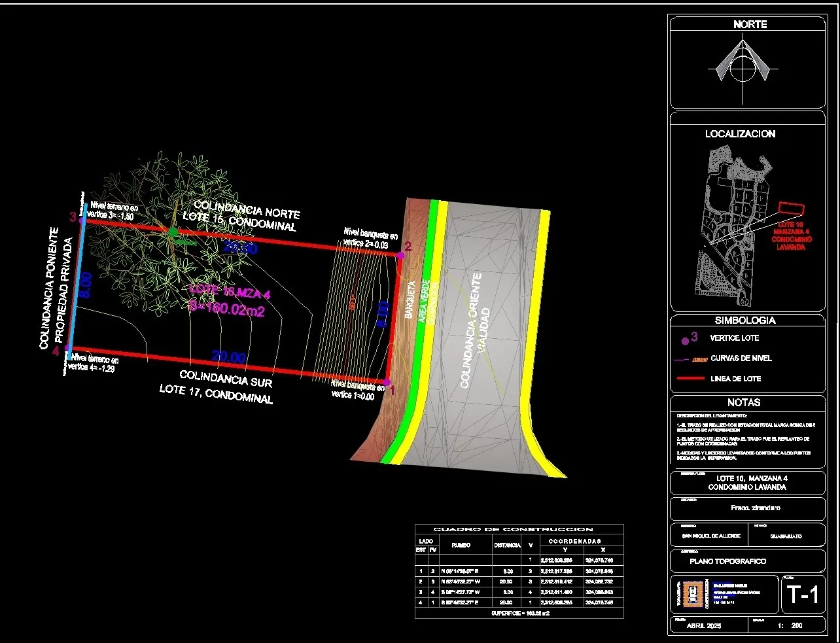Click the red lot rectangle on localization map

(x=791, y=209)
